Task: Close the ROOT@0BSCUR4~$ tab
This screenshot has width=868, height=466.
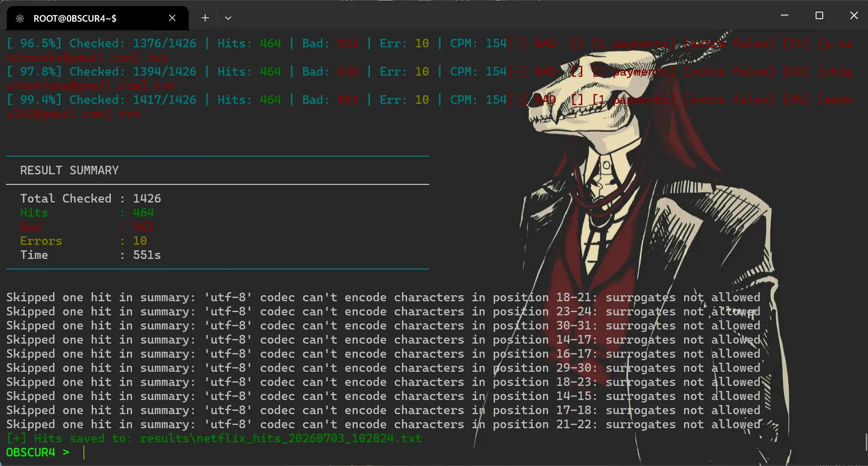Action: coord(172,18)
